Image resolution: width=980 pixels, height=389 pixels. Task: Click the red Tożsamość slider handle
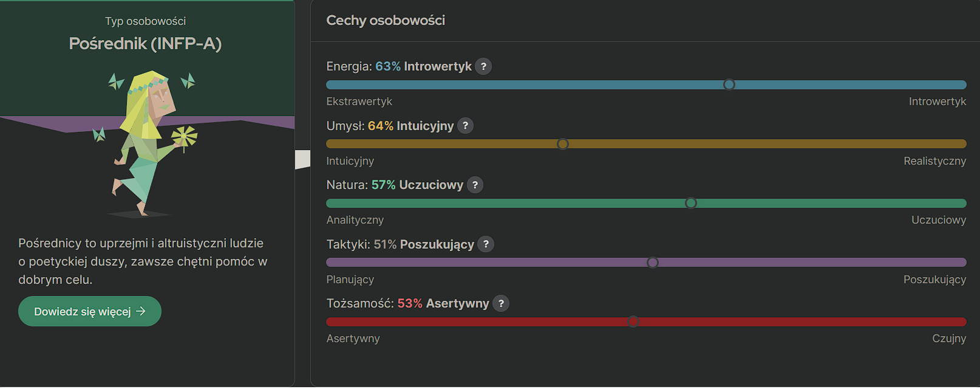633,322
